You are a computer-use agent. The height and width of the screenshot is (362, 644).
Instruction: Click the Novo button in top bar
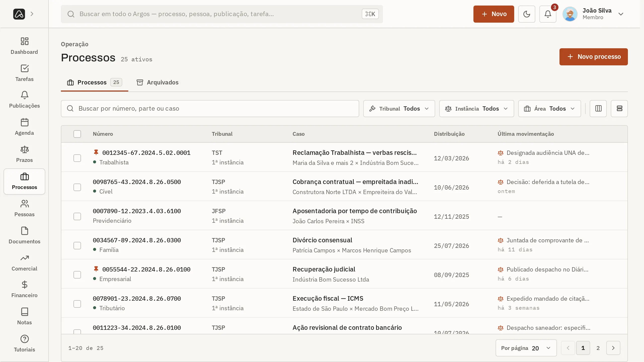tap(494, 14)
